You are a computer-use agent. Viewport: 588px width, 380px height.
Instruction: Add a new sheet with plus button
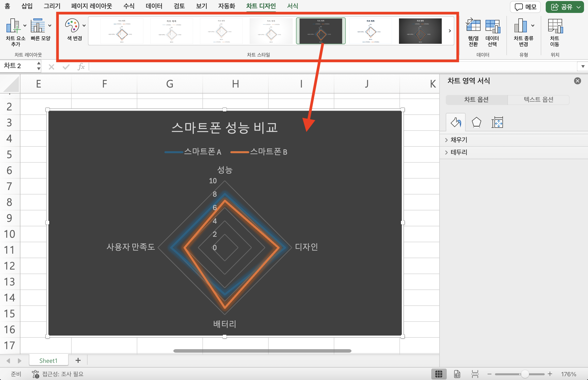(78, 360)
